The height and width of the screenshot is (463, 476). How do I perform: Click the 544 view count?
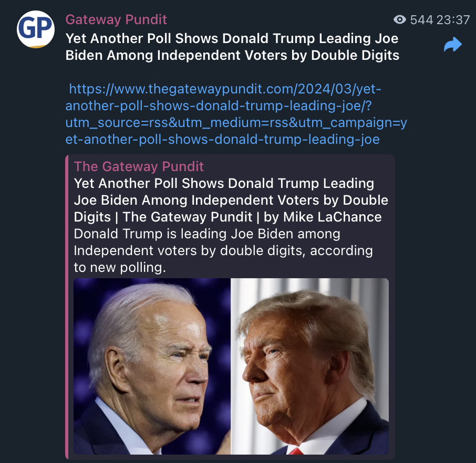click(x=421, y=20)
